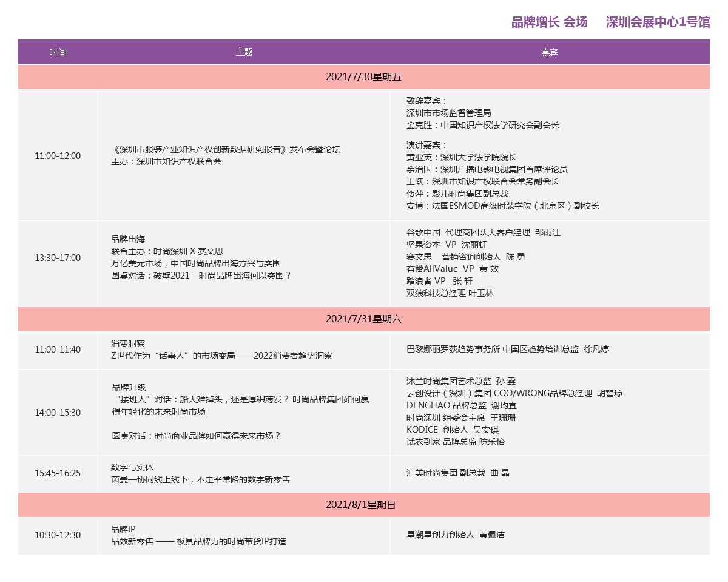728x582 pixels.
Task: Click the 坚果资本 VP 沈丽虹 line
Action: pos(447,245)
